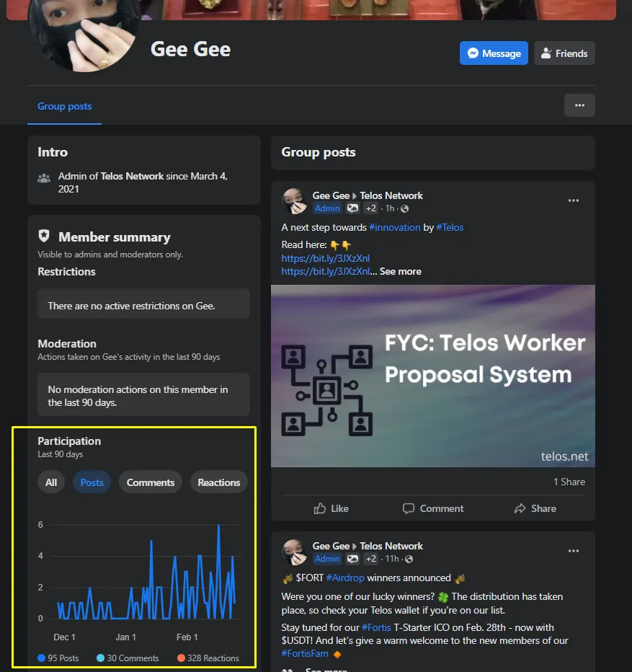Click the 'Feb 1' chart axis label
Image resolution: width=632 pixels, height=672 pixels.
point(187,637)
